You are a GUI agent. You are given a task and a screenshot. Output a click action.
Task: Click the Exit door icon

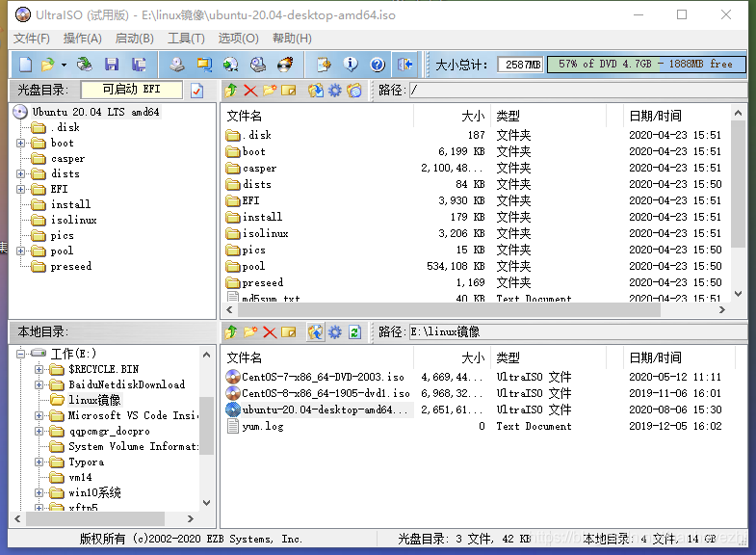[x=405, y=65]
